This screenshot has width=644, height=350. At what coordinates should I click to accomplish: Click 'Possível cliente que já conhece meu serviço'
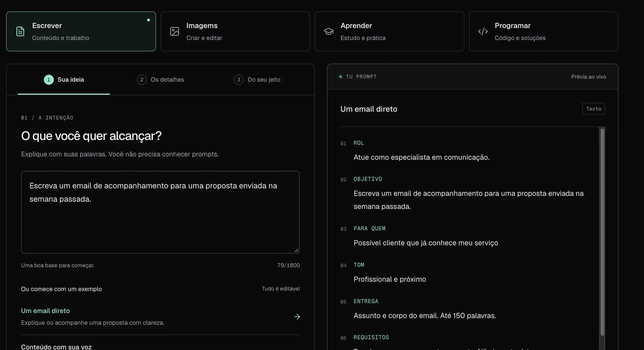point(426,243)
